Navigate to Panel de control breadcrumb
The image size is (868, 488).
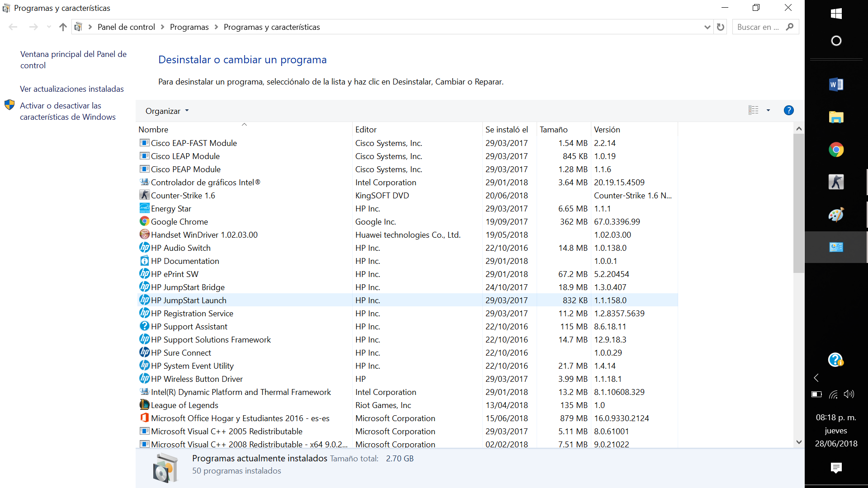click(x=126, y=27)
